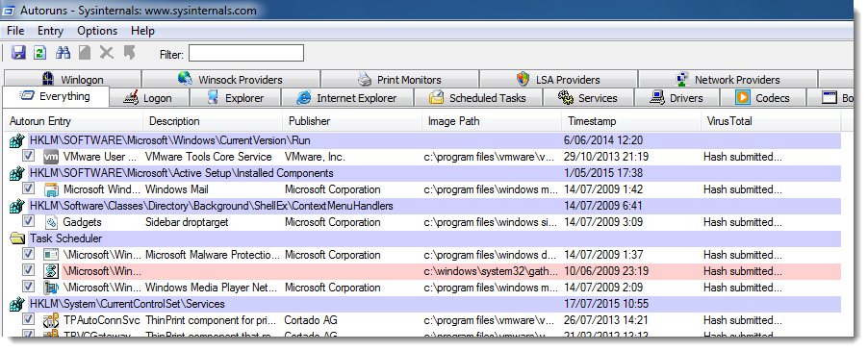Click the Microsoft Windows Mail entry icon
This screenshot has width=868, height=351.
(x=51, y=189)
